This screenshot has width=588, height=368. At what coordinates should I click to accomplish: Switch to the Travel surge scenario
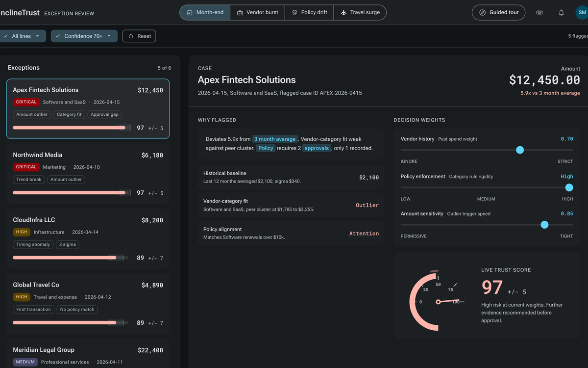(x=360, y=13)
